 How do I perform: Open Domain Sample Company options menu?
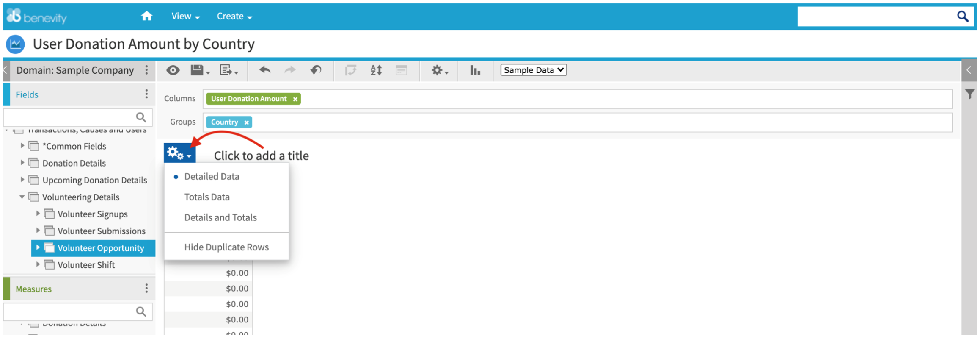[x=146, y=70]
